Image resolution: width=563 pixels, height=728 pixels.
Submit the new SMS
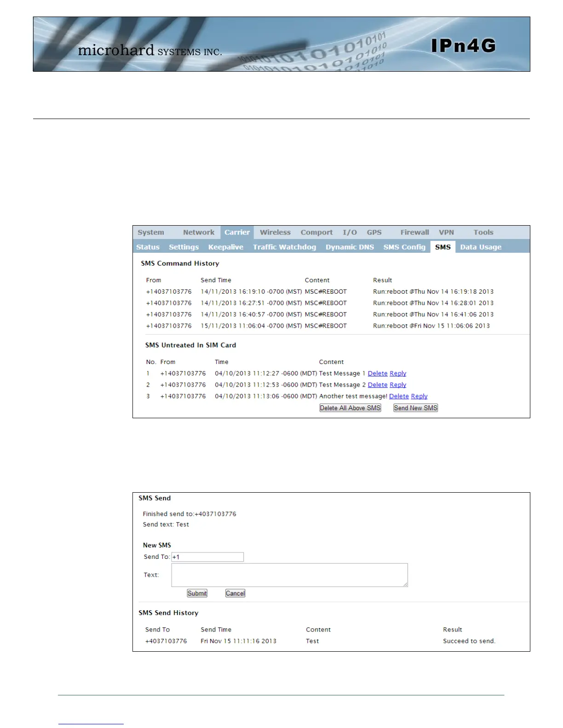197,593
